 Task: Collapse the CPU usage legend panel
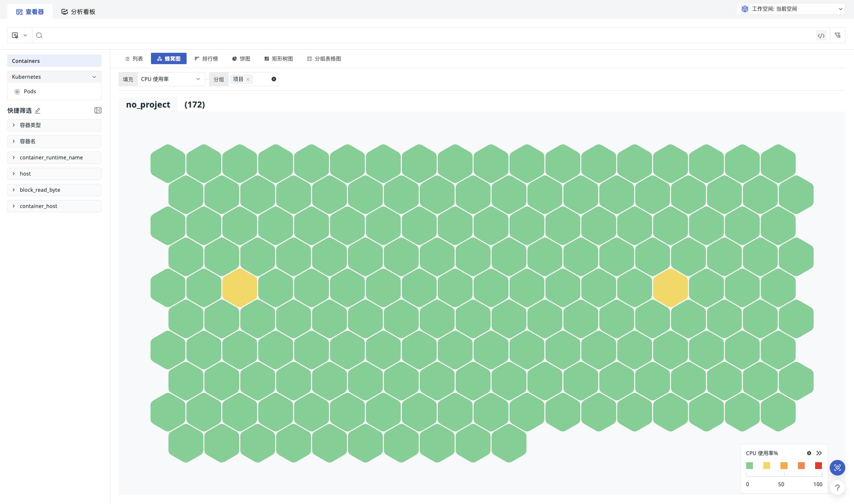click(819, 453)
